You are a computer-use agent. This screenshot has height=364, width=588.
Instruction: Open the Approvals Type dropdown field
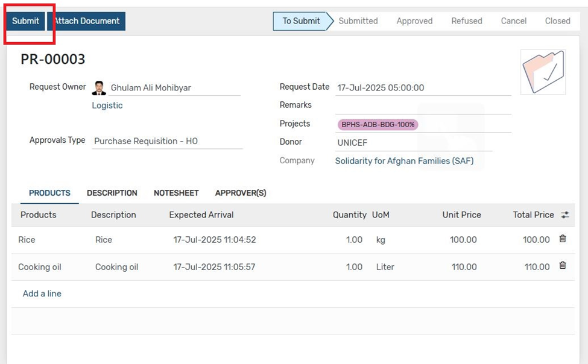[167, 142]
